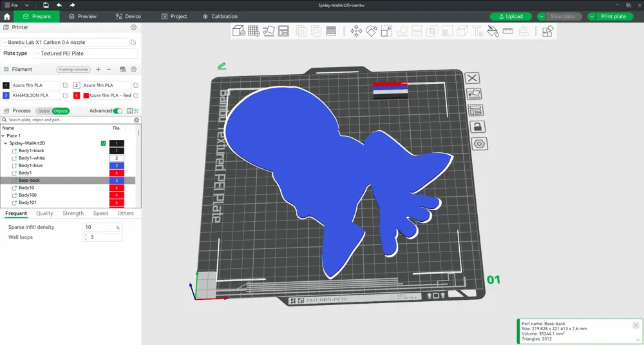
Task: Edit the plate name pencil icon
Action: [222, 65]
